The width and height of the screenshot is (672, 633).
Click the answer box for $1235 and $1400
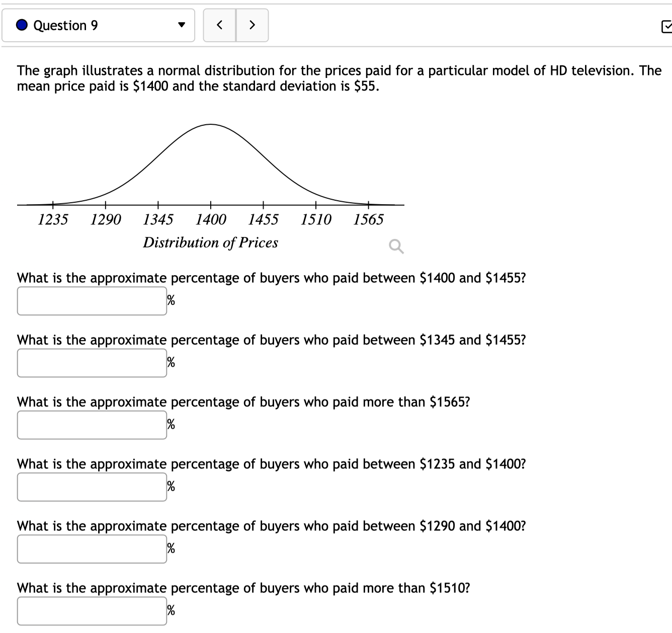[x=92, y=487]
